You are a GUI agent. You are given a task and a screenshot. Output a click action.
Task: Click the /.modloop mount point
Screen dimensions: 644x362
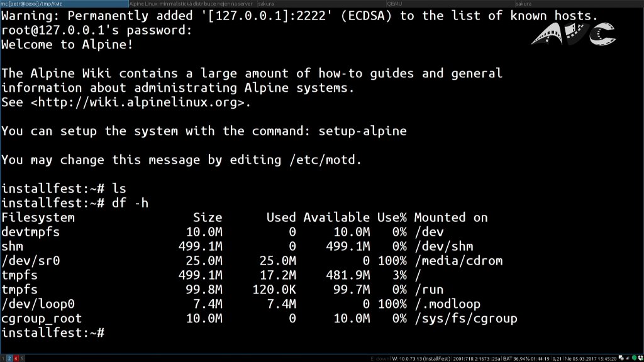[x=447, y=304]
